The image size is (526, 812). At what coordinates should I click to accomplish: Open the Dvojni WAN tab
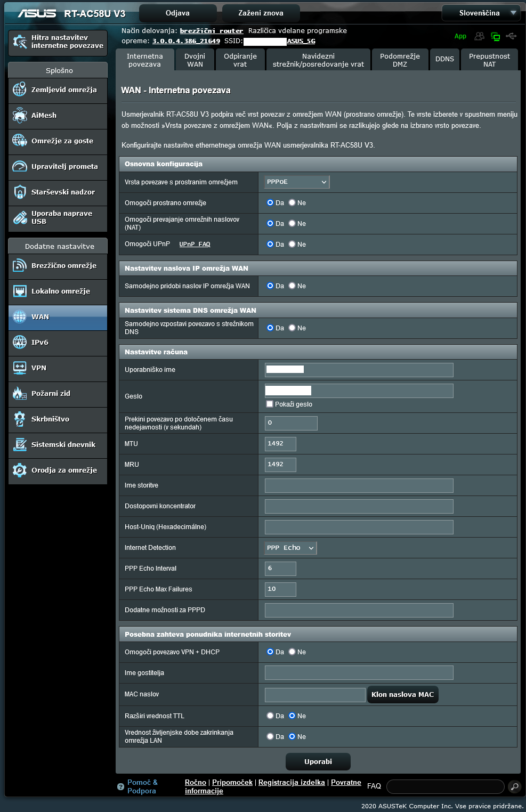[x=195, y=60]
